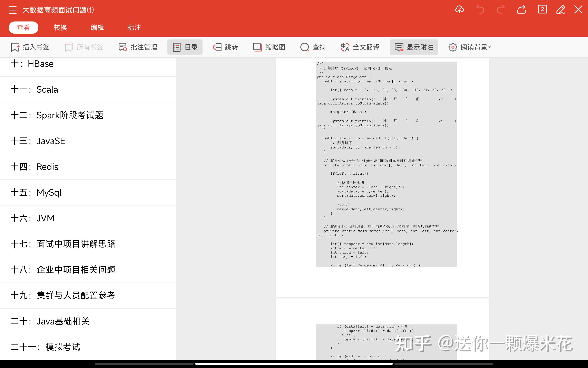Open the 查找 search tool
Image resolution: width=588 pixels, height=368 pixels.
point(313,47)
